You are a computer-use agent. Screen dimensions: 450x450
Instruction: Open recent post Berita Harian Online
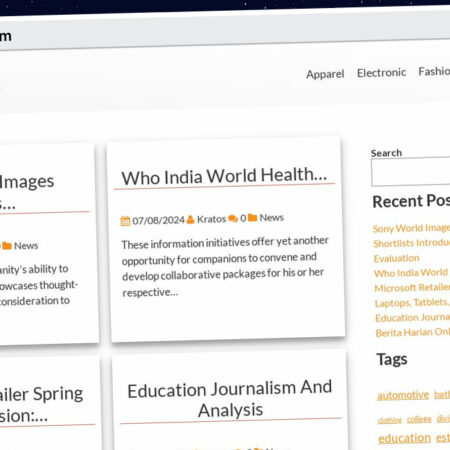click(413, 332)
